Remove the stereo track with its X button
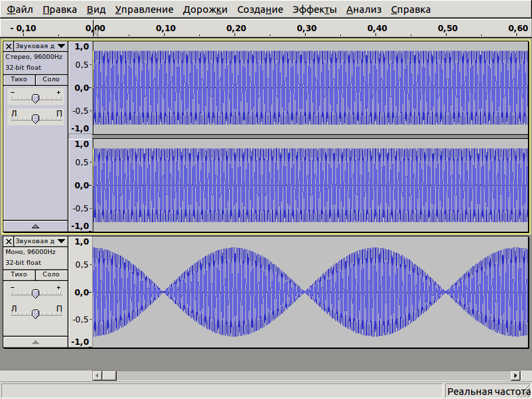The image size is (532, 399). point(8,46)
